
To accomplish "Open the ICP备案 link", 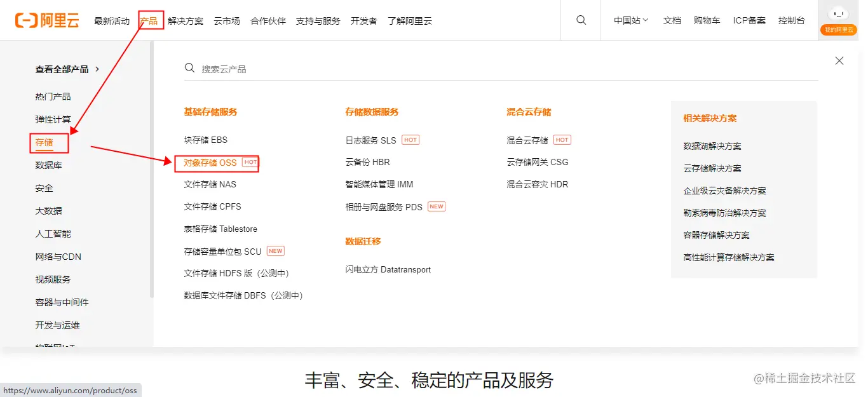I will [749, 20].
